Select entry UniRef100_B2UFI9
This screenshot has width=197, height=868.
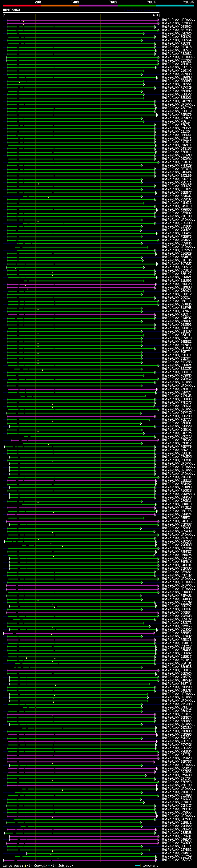point(177,111)
